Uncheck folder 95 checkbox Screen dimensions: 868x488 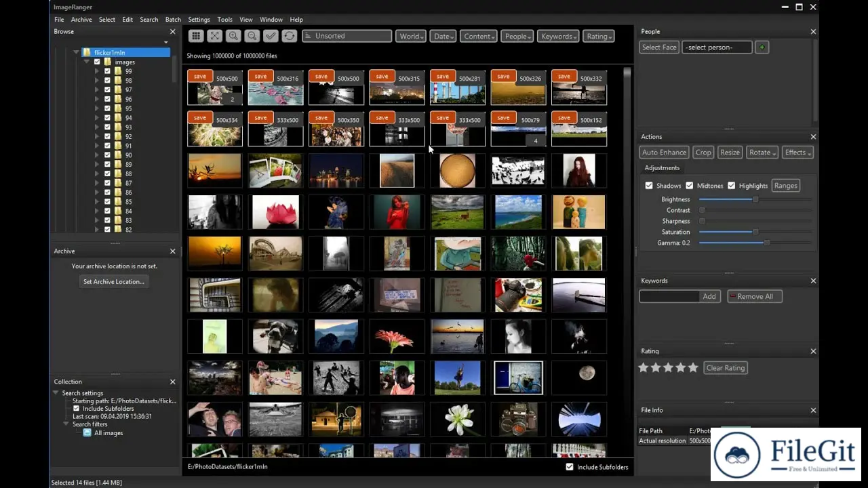(107, 108)
